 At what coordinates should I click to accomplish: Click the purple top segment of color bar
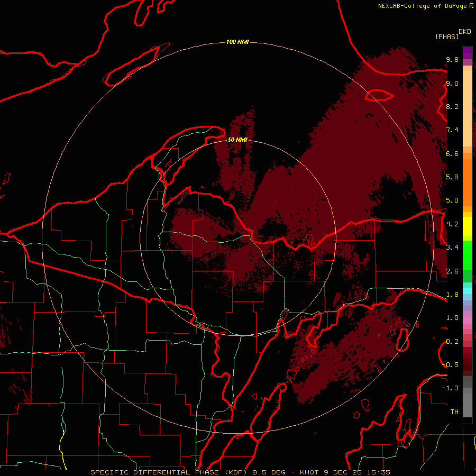(467, 53)
